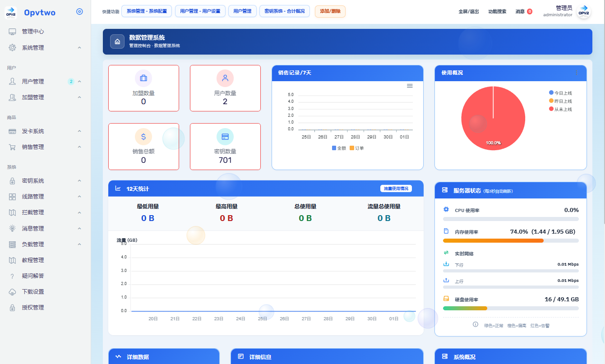Open 下载设置 via its cloud icon
Viewport: 605px width, 364px height.
(13, 292)
